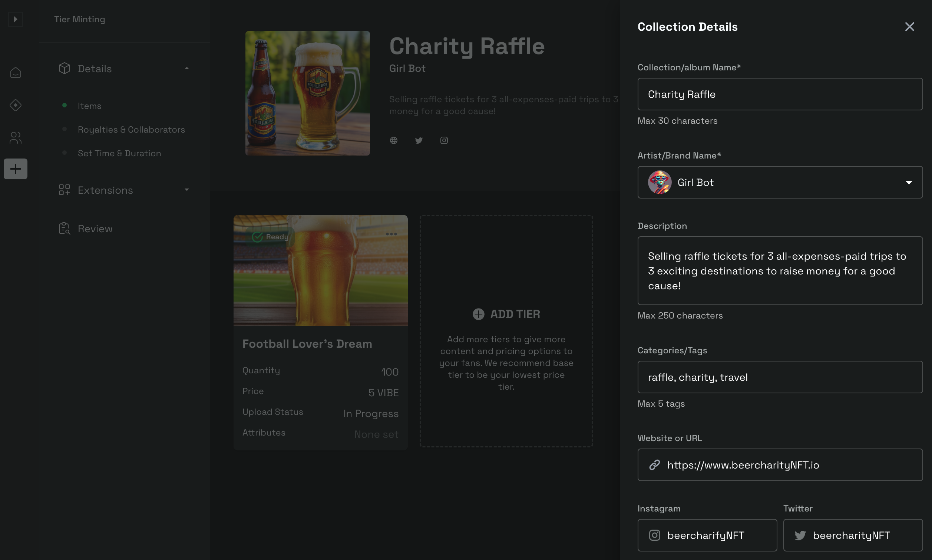Expand the sidebar with the play arrow icon
This screenshot has height=560, width=932.
(16, 19)
